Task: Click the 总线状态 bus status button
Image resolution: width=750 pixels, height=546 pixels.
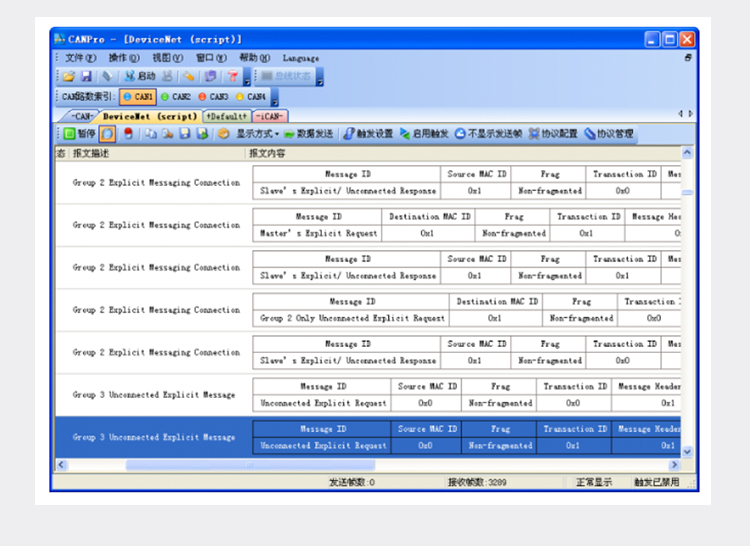Action: (x=286, y=76)
